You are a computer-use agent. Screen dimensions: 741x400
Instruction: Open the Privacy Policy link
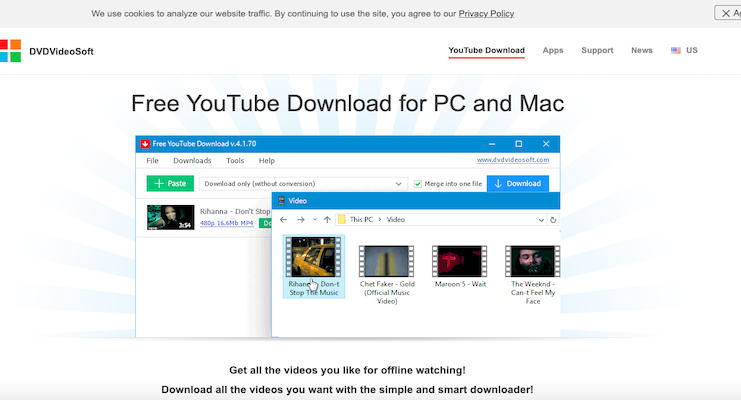pos(486,14)
